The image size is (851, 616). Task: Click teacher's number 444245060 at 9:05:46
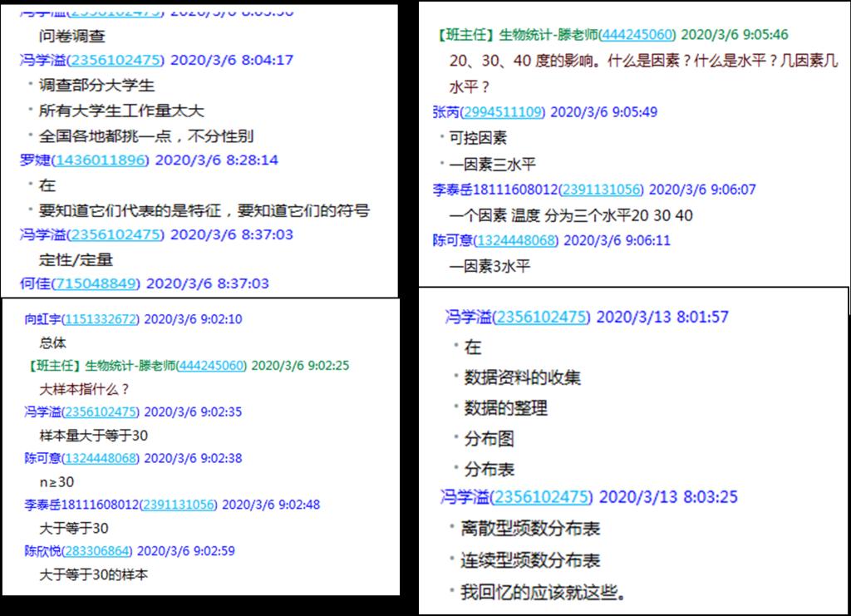637,35
